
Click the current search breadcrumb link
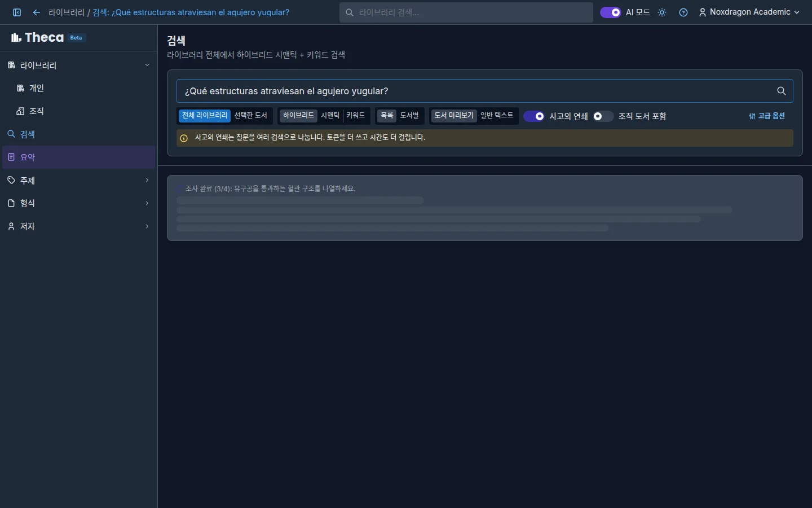191,12
